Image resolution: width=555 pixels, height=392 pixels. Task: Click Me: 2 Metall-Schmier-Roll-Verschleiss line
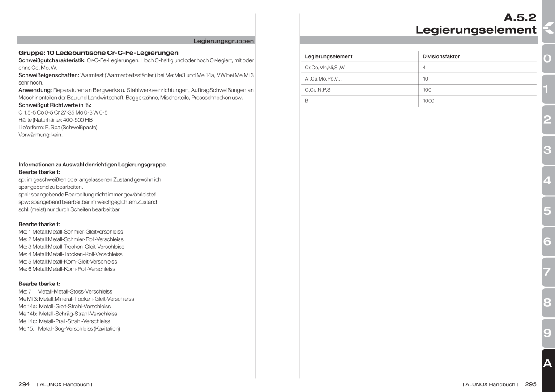pos(71,239)
